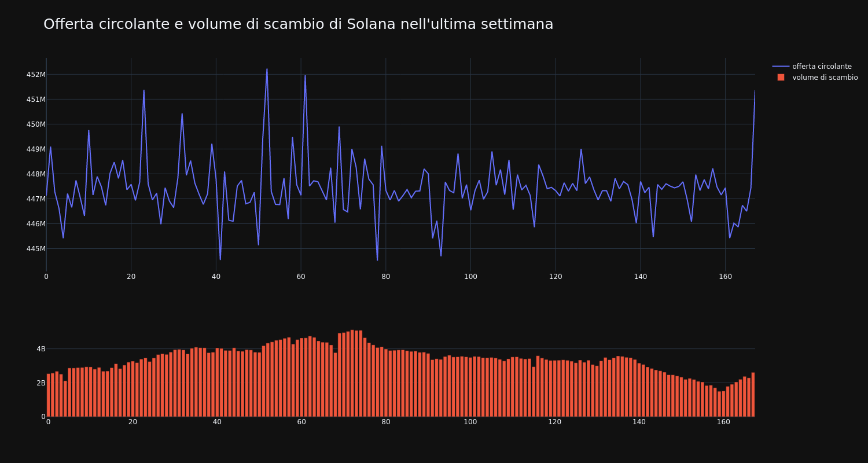Click x-axis label 60 of line chart
The height and width of the screenshot is (463, 868).
[301, 277]
